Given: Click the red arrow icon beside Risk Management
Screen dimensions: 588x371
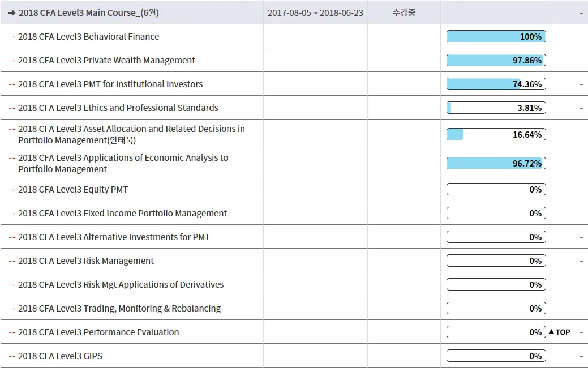Looking at the screenshot, I should 12,261.
